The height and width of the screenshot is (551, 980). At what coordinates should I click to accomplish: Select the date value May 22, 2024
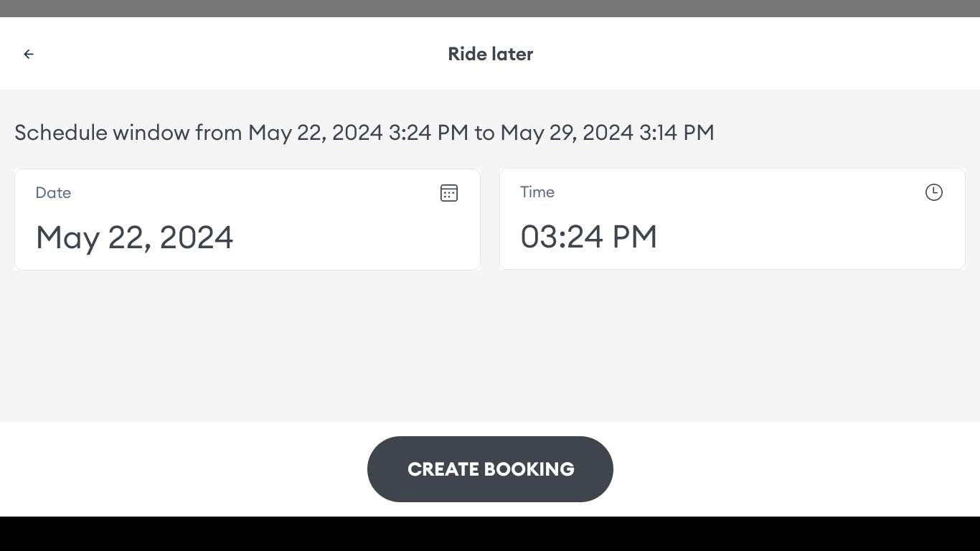pos(135,237)
